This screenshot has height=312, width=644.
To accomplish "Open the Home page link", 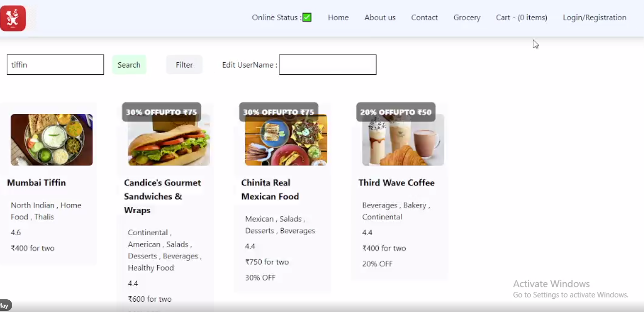I will pos(338,18).
